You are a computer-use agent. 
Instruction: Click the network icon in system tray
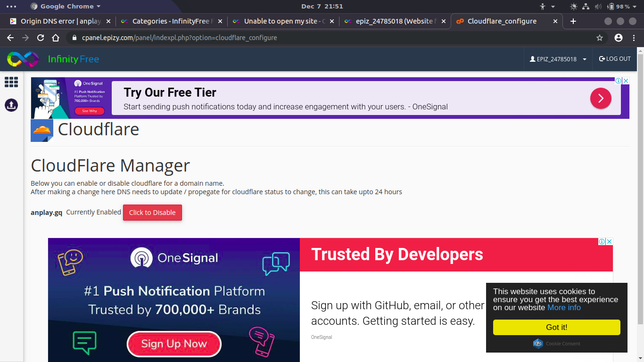[586, 7]
